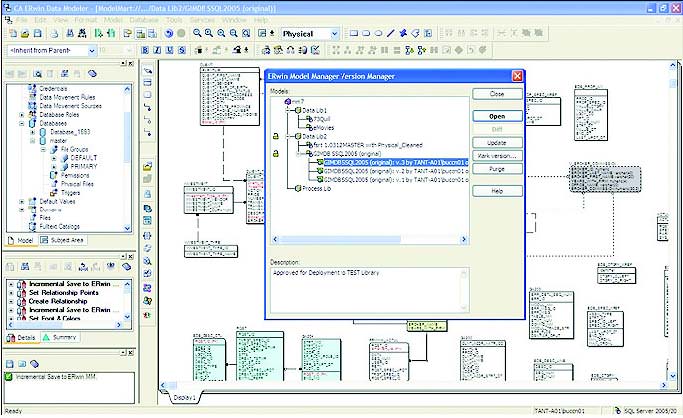Viewport: 683px width, 418px height.
Task: Click the Open folder toolbar icon
Action: click(x=25, y=33)
